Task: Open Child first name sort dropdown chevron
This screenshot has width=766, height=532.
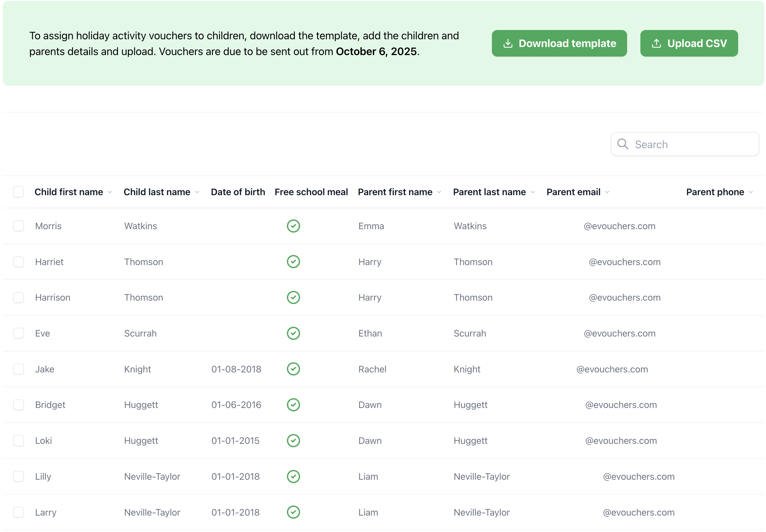Action: pyautogui.click(x=110, y=192)
